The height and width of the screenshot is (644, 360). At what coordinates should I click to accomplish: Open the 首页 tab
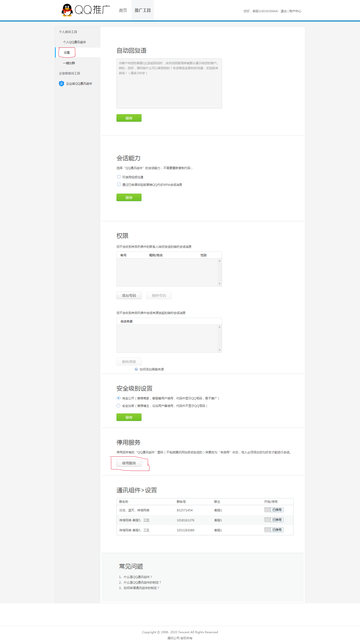(x=123, y=10)
